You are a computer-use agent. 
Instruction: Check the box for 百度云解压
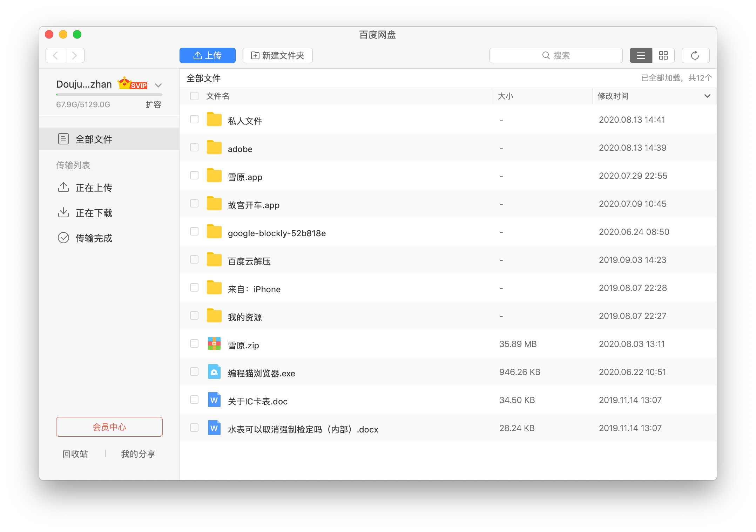click(x=194, y=260)
